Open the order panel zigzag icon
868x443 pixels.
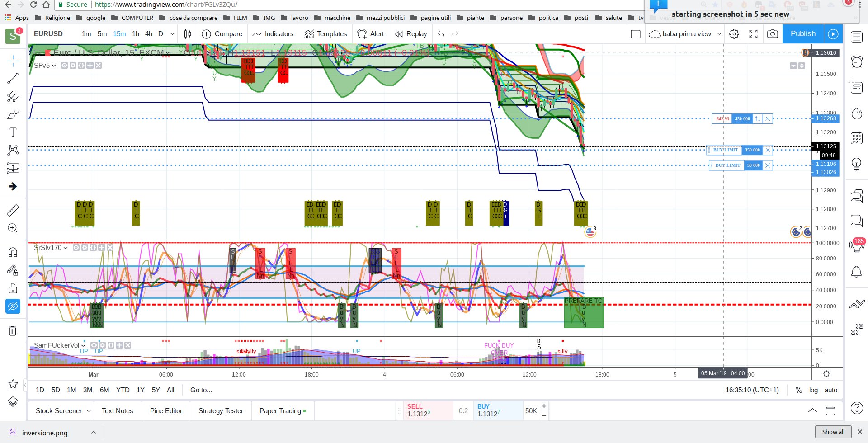[857, 304]
